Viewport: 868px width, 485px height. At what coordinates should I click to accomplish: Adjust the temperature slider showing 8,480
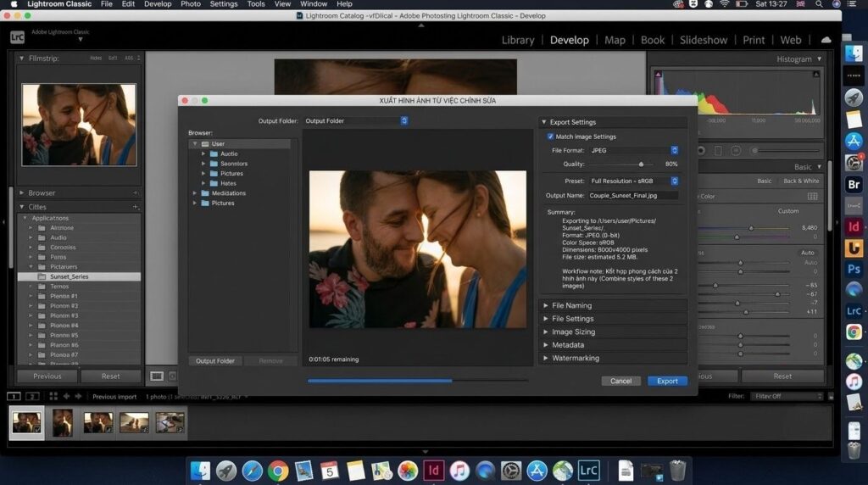pyautogui.click(x=751, y=228)
